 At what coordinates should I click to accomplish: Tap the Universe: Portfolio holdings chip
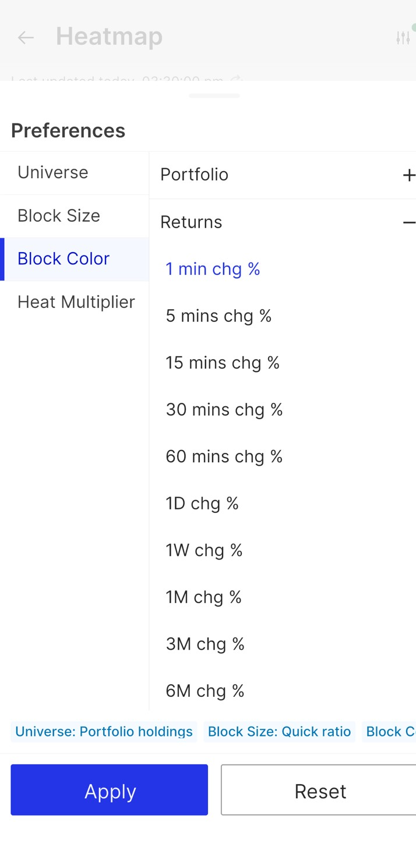coord(104,732)
